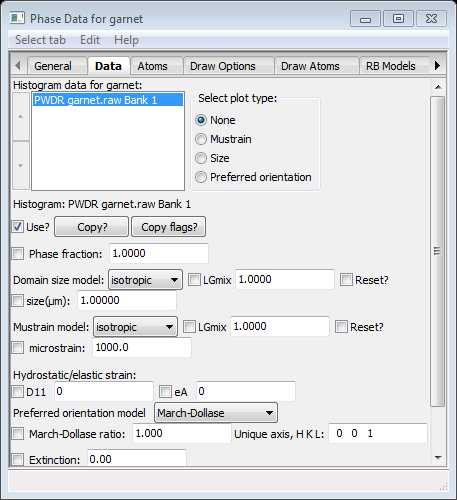Image resolution: width=457 pixels, height=500 pixels.
Task: Click the microstrain value input field
Action: [x=142, y=348]
